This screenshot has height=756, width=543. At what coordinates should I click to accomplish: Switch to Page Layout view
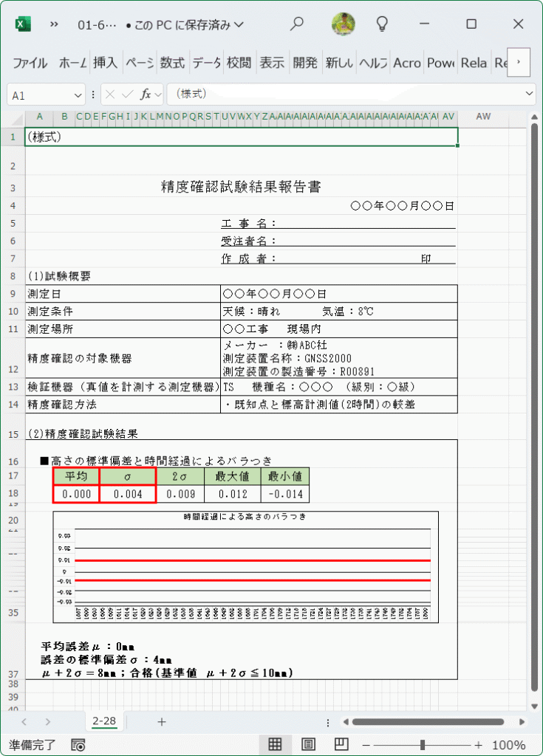[308, 744]
